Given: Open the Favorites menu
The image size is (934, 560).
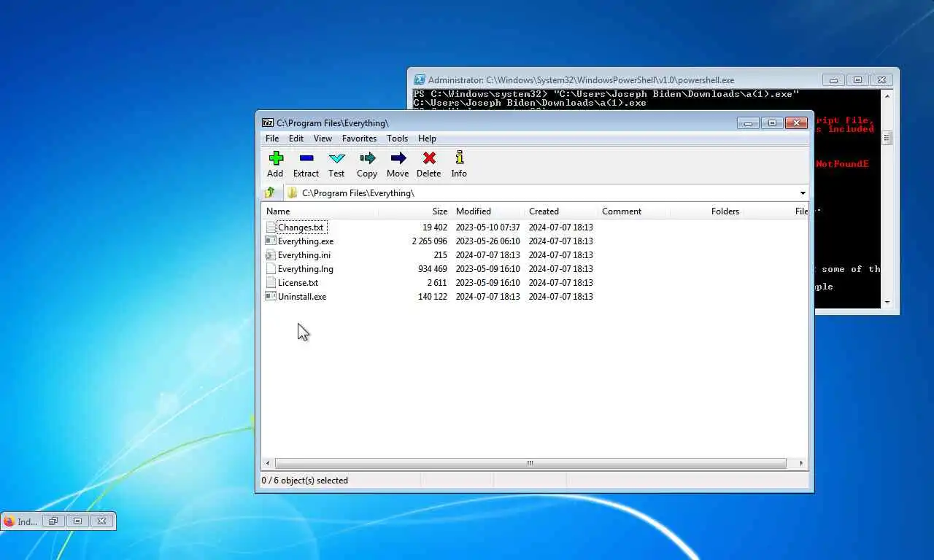Looking at the screenshot, I should tap(360, 139).
